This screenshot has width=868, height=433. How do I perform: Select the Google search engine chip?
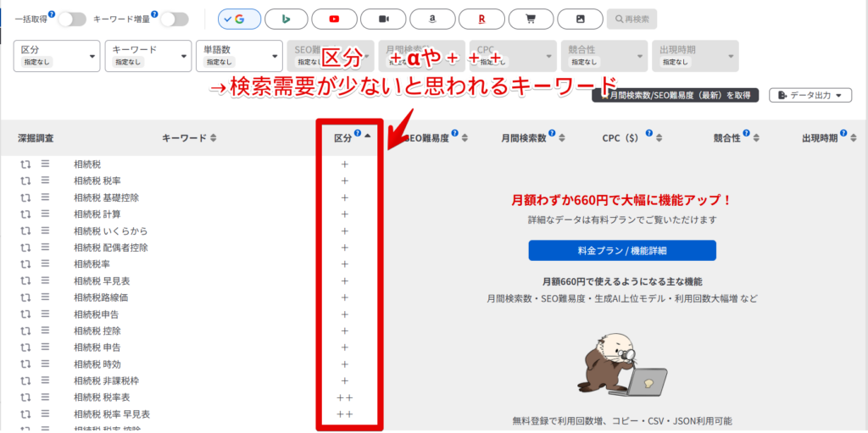(x=239, y=19)
